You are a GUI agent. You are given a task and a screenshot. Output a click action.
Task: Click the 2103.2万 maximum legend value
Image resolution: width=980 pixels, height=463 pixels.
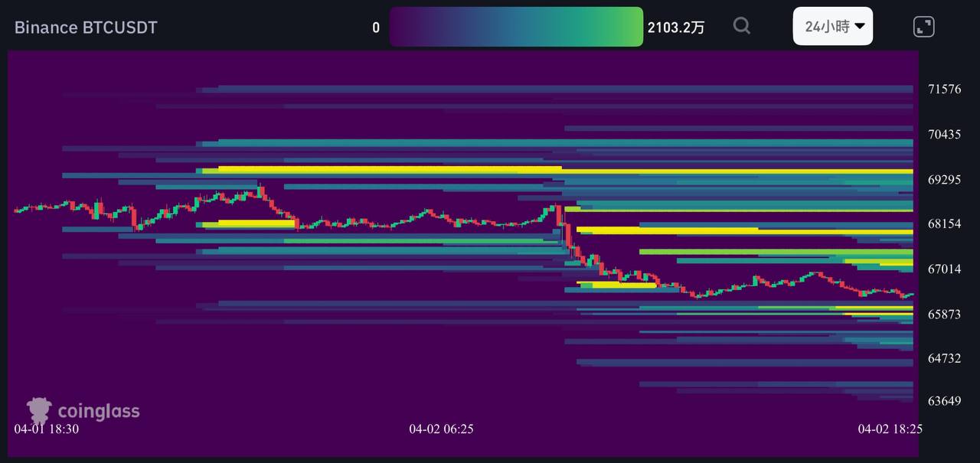click(x=675, y=28)
